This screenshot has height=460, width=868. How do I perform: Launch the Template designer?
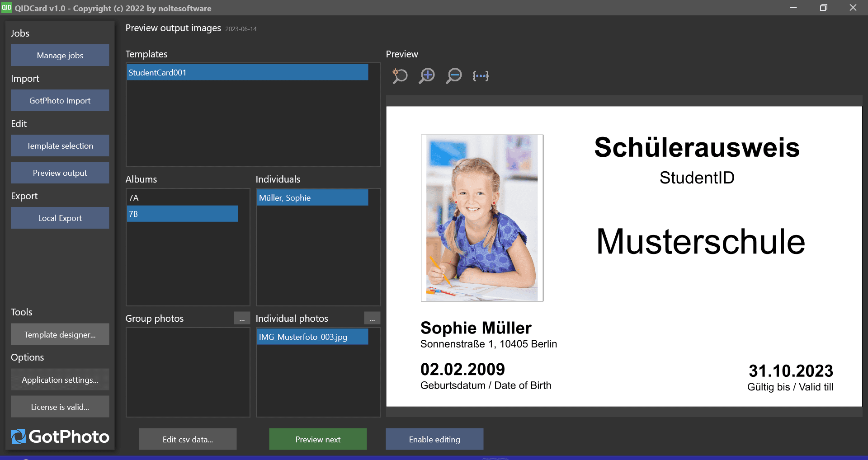click(x=60, y=334)
